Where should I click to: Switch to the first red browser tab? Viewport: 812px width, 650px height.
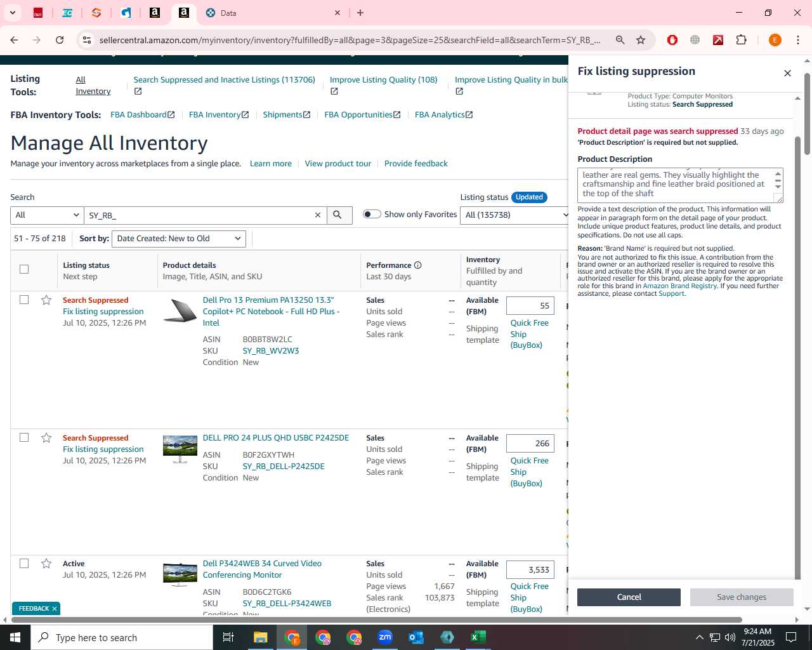tap(38, 13)
